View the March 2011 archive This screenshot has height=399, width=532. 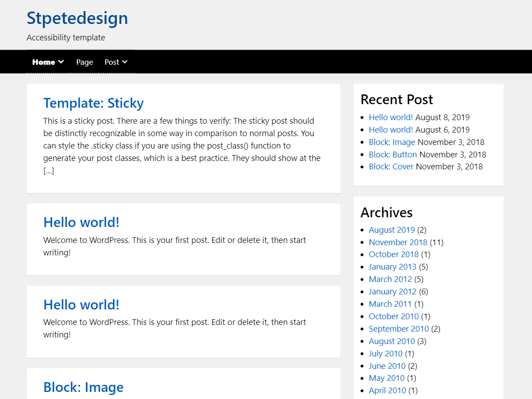391,304
